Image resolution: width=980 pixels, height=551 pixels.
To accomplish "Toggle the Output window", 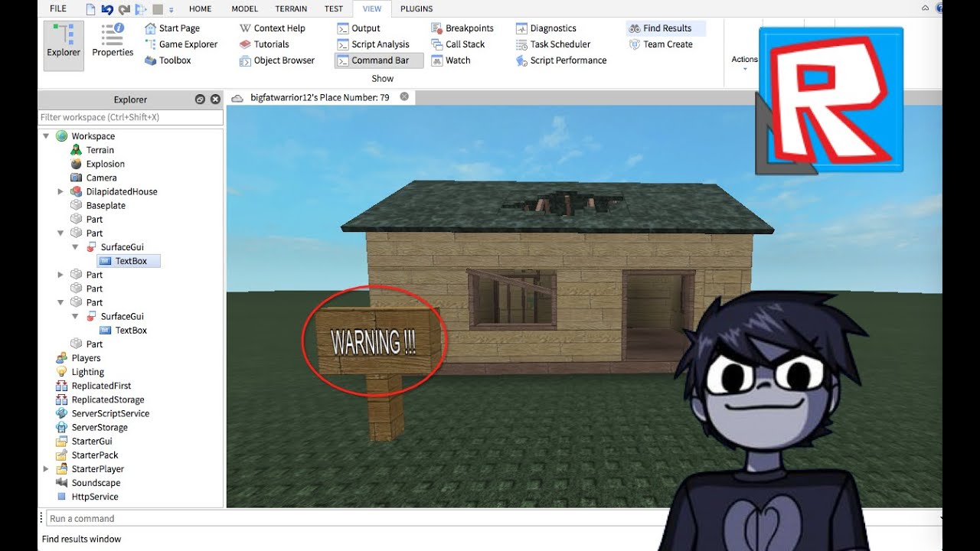I will point(359,28).
